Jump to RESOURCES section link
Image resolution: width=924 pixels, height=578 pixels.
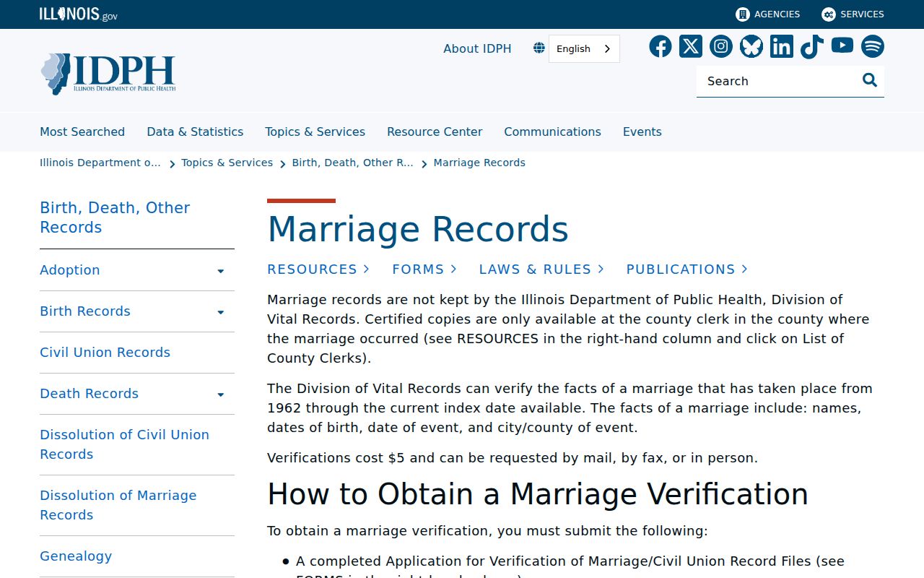tap(318, 269)
